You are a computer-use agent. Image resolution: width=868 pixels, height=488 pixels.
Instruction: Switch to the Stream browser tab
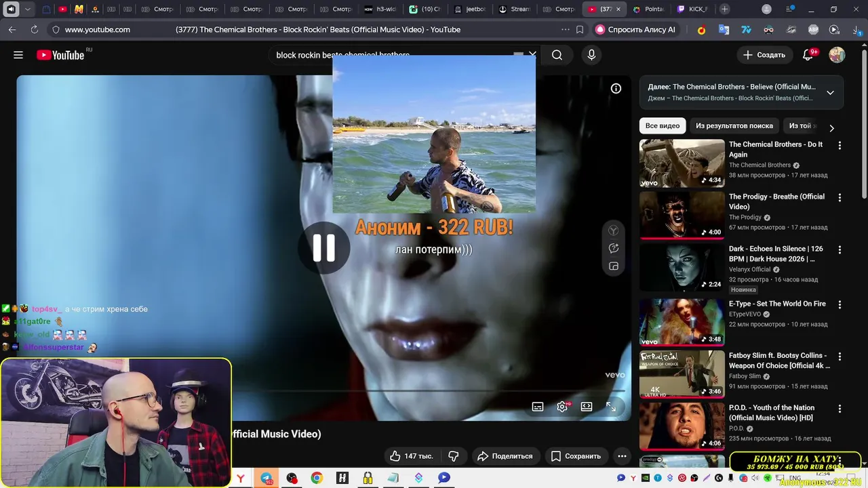pos(515,9)
